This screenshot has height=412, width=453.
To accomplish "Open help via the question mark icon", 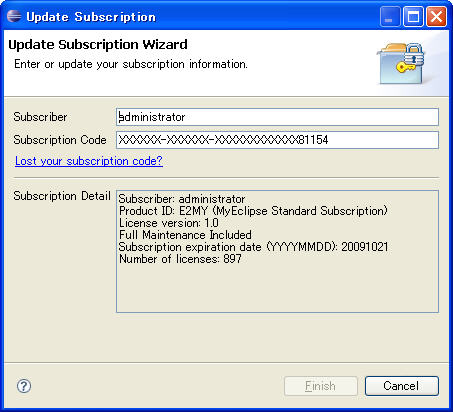I will [x=24, y=386].
